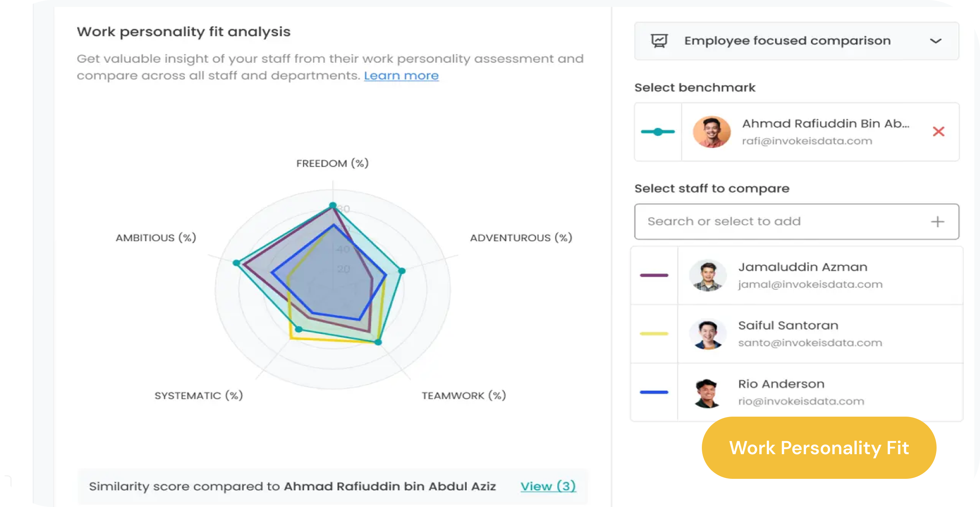
Task: Remove Ahmad Rafiuddin benchmark with red X
Action: pos(939,131)
